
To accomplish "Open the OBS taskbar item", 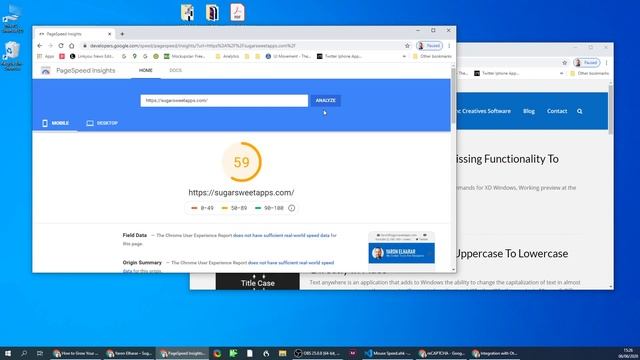I will pyautogui.click(x=318, y=353).
